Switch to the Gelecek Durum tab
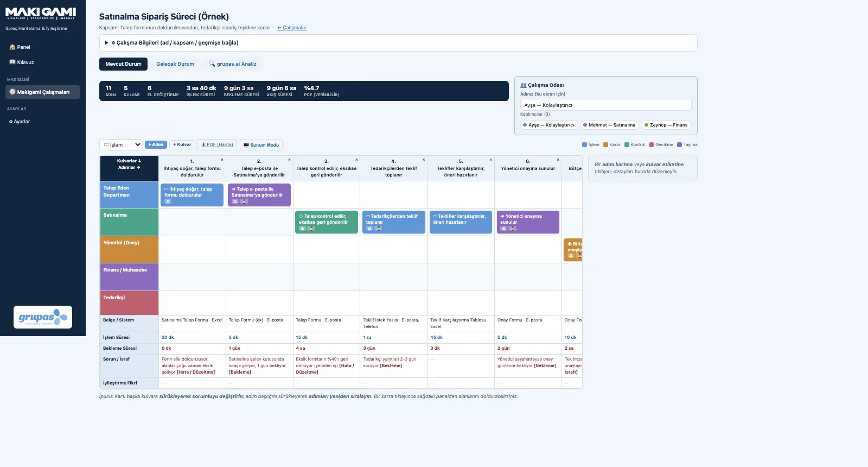This screenshot has height=467, width=868. click(175, 64)
